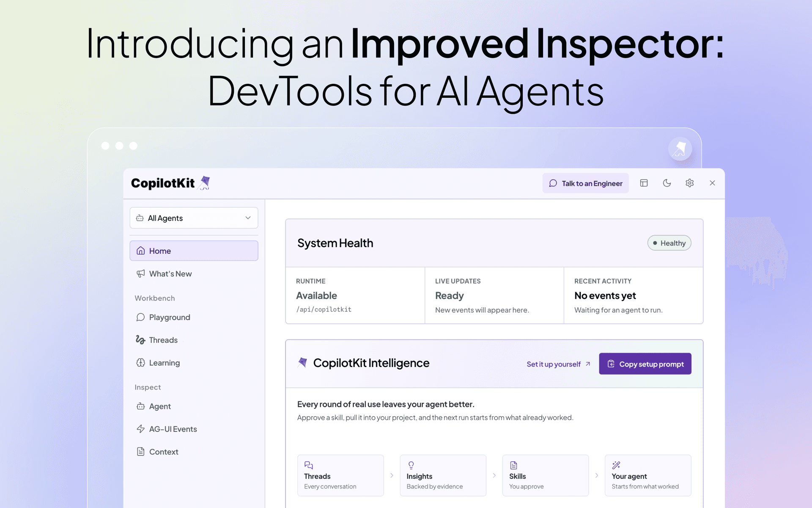This screenshot has height=508, width=812.
Task: Open the Skills You approve card
Action: point(546,475)
